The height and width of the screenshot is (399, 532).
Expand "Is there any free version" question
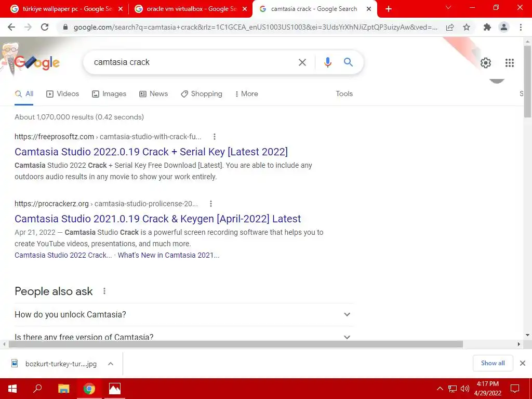(184, 337)
